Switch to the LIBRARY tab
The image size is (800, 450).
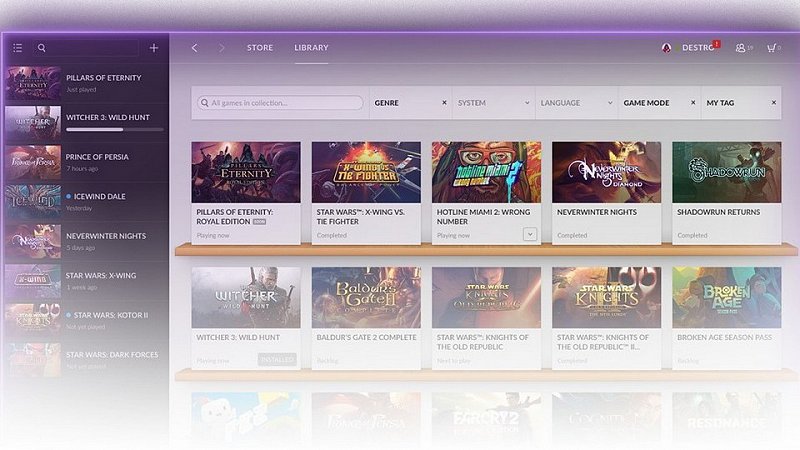(311, 47)
